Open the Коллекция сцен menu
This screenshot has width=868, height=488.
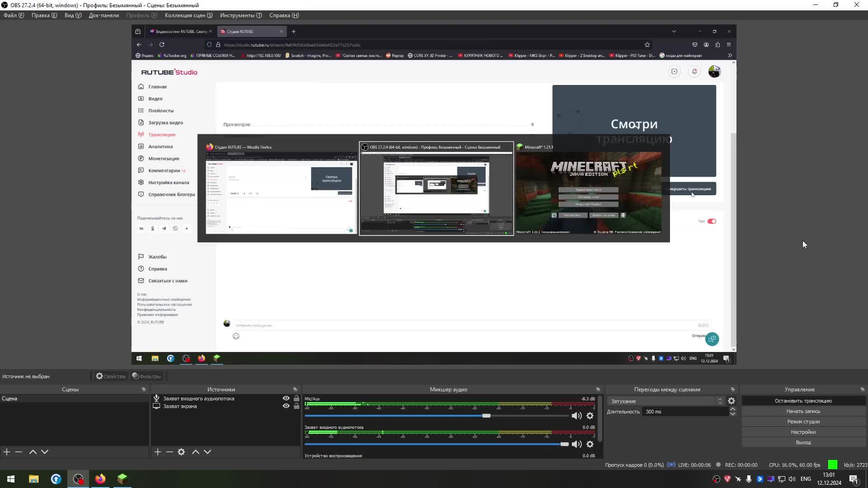[189, 15]
